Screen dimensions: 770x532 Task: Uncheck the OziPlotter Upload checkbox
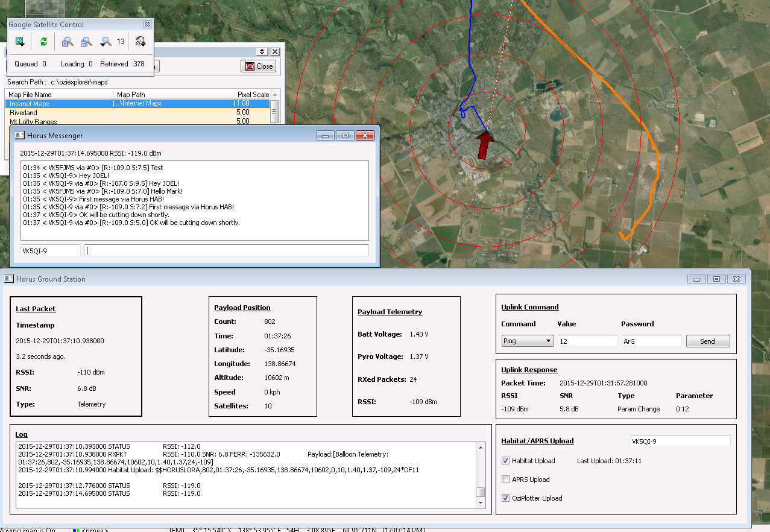pos(505,498)
